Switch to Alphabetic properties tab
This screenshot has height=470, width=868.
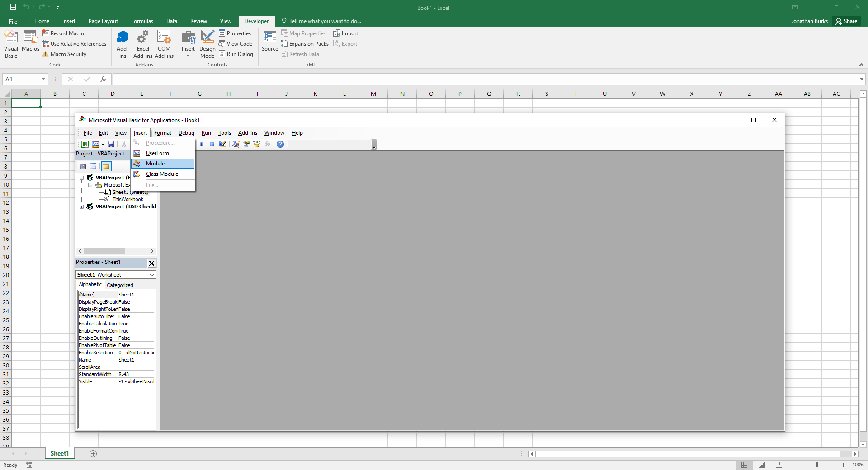point(90,284)
